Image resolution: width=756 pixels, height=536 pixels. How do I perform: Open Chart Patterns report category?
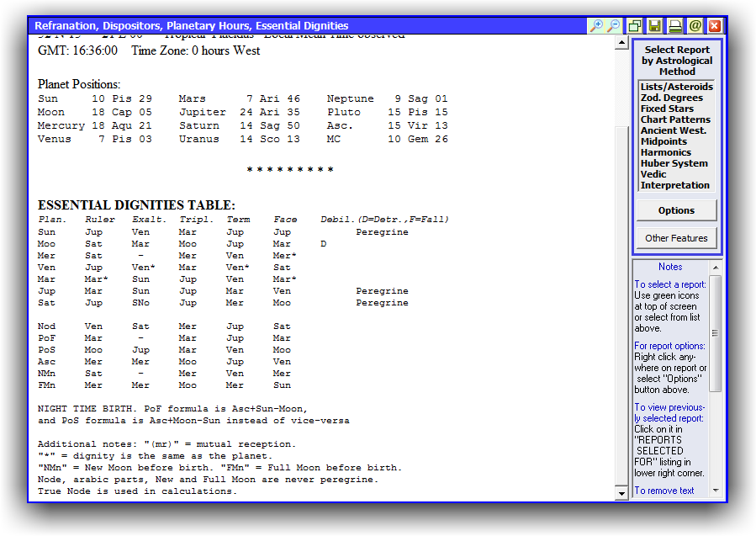(x=675, y=119)
